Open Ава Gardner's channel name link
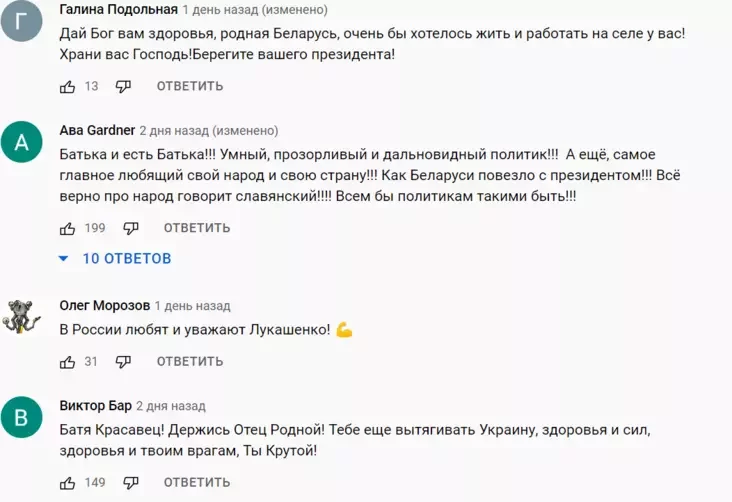732x502 pixels. [97, 130]
